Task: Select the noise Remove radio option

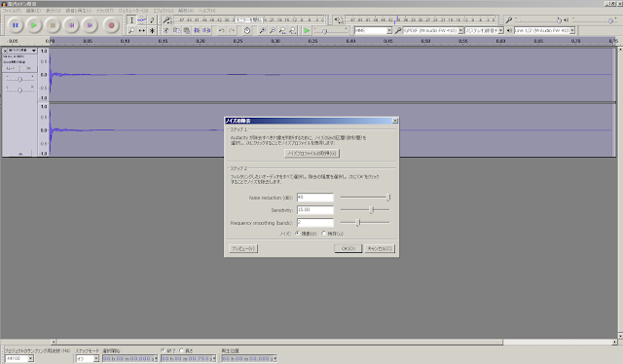Action: pyautogui.click(x=298, y=234)
